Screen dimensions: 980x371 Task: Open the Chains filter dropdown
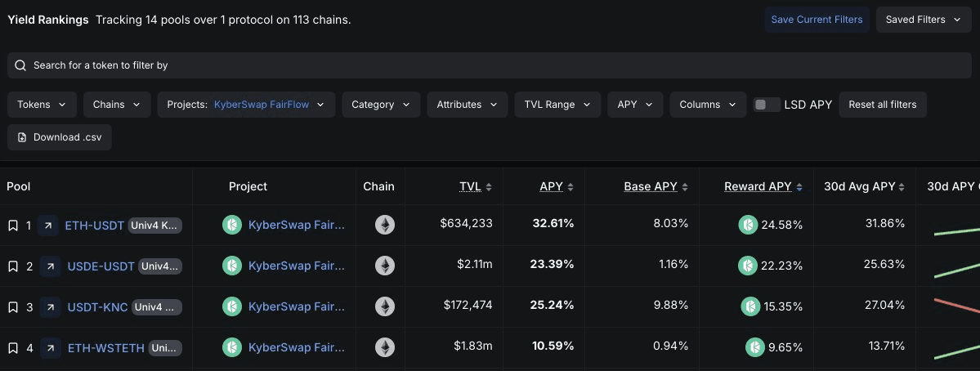click(117, 105)
